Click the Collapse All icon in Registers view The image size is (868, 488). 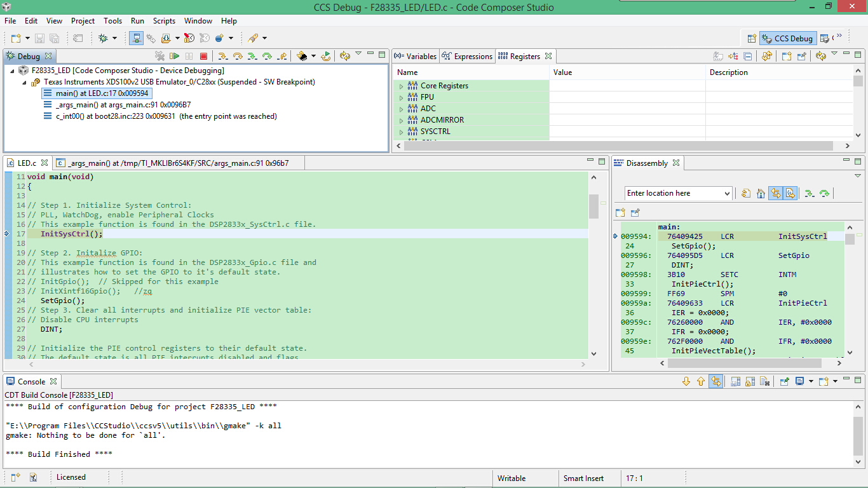point(748,57)
